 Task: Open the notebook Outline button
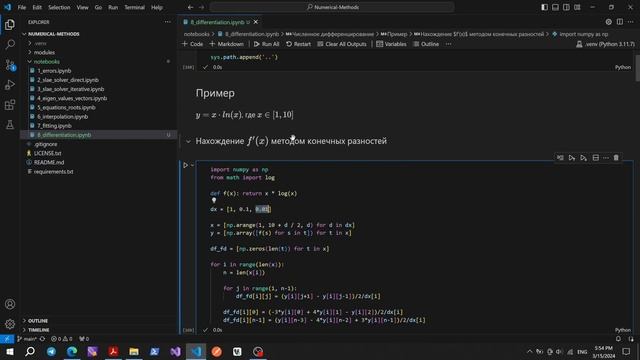426,44
